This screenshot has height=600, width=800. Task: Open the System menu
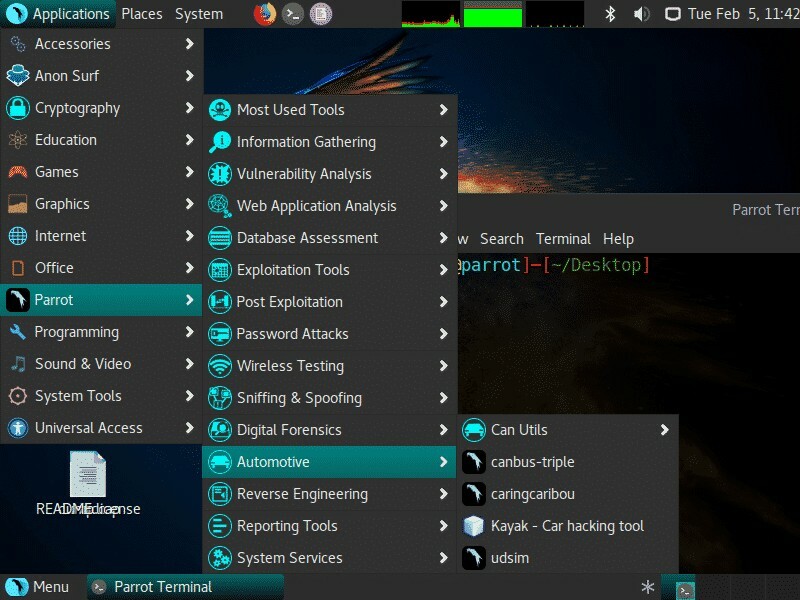[198, 14]
